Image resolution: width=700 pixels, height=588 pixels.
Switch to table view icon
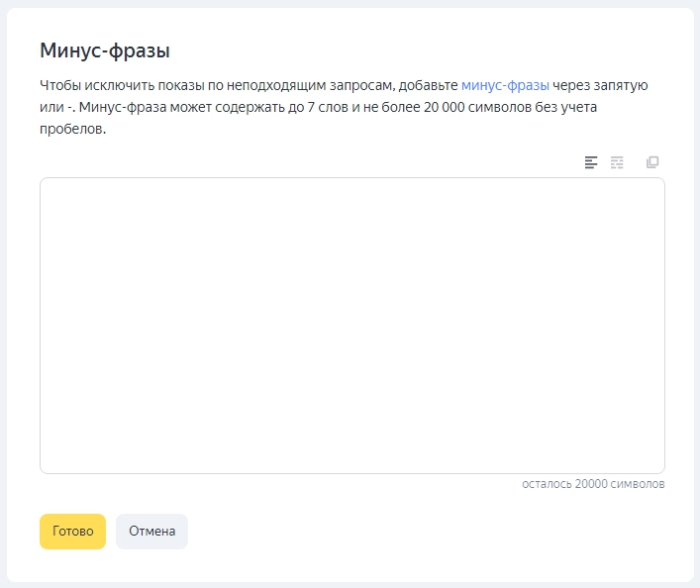click(617, 162)
